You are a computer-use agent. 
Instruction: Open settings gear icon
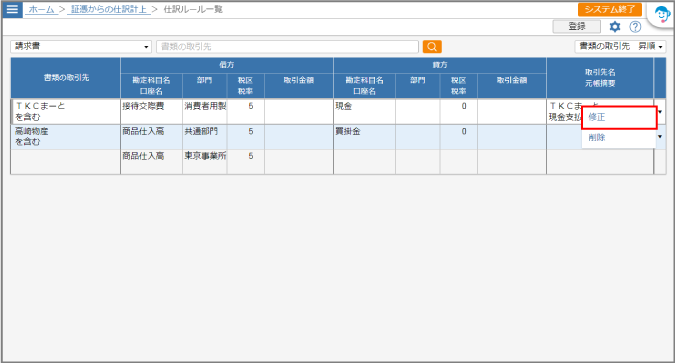[x=615, y=27]
